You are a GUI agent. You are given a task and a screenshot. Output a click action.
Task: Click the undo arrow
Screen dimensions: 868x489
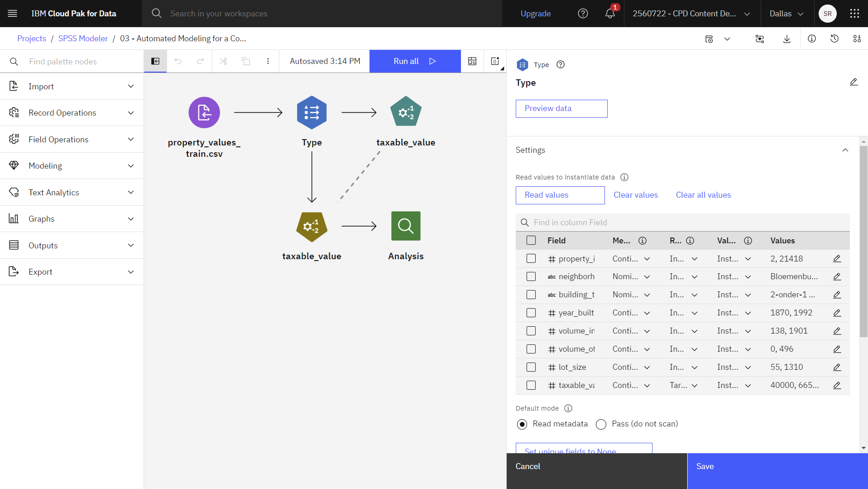pyautogui.click(x=178, y=61)
